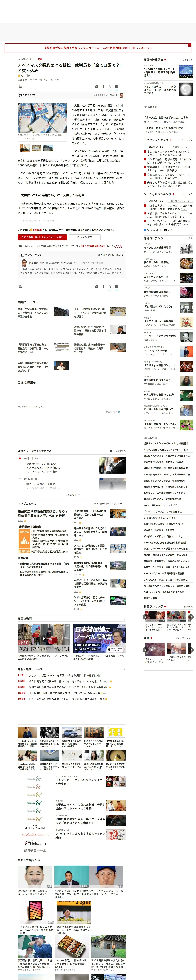Viewport: 196px width, 980px height.
Task: Open breaking news 阪神の藤川新監督が意味するもの
Action: pyautogui.click(x=68, y=687)
